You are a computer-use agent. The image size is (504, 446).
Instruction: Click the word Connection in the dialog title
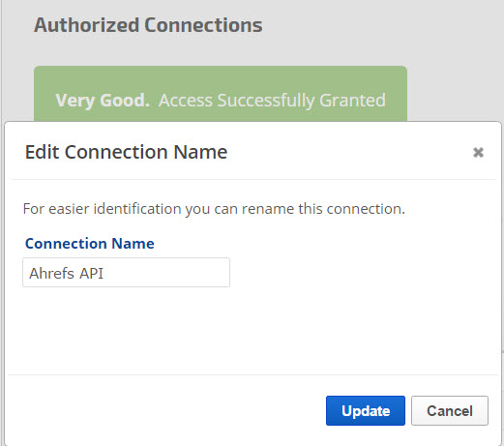click(116, 152)
